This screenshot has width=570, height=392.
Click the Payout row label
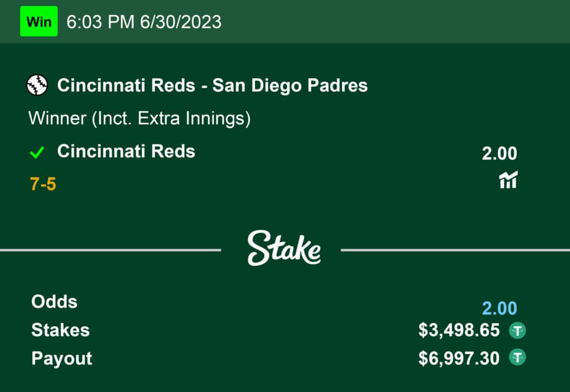point(62,358)
